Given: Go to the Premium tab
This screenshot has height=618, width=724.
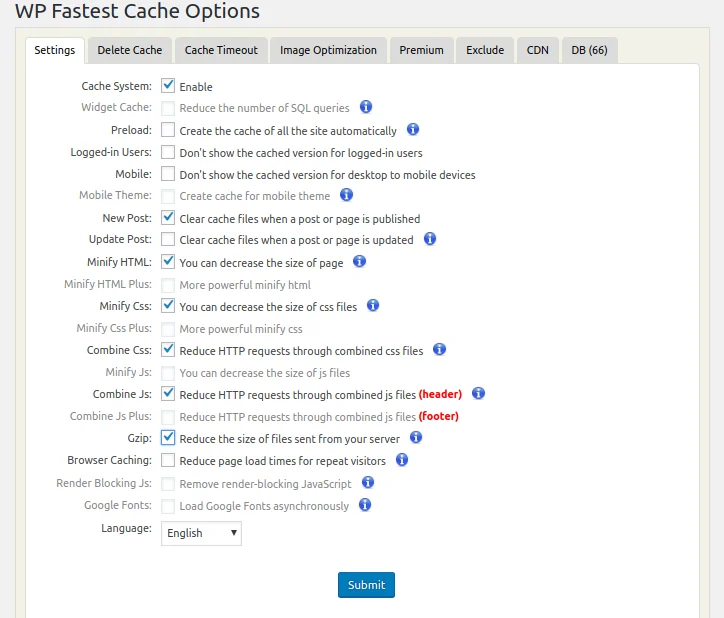Looking at the screenshot, I should tap(422, 50).
